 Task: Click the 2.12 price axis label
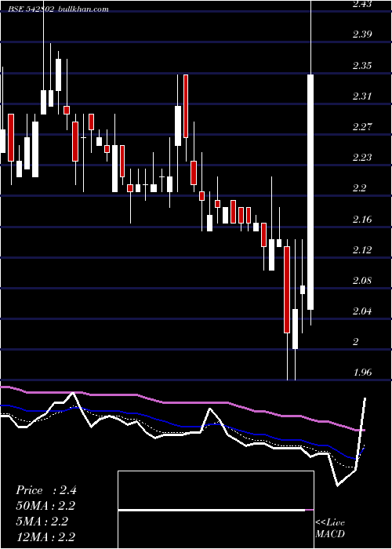362,249
